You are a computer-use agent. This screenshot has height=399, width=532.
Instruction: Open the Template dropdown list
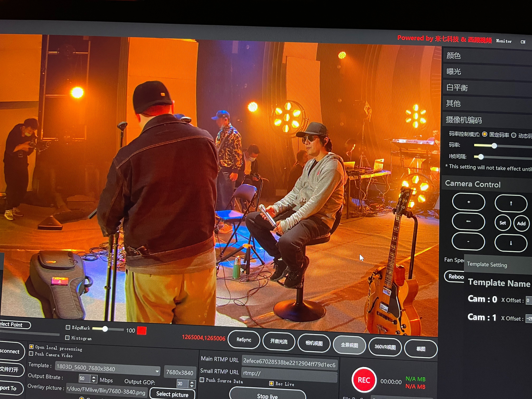(157, 371)
